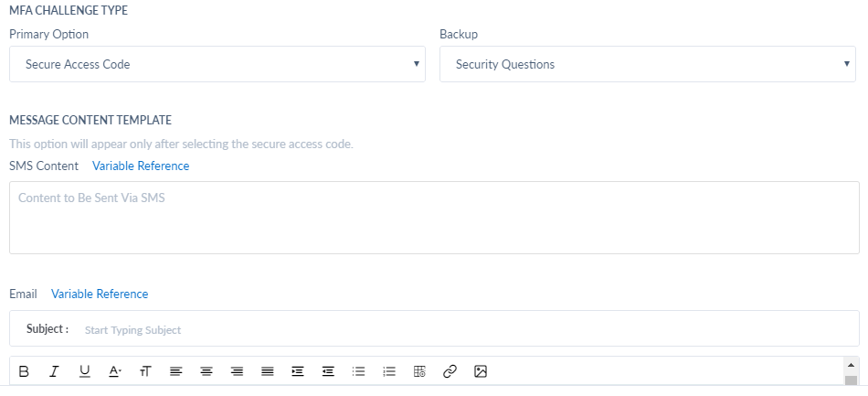Underline the selected email text
868x396 pixels.
[84, 371]
